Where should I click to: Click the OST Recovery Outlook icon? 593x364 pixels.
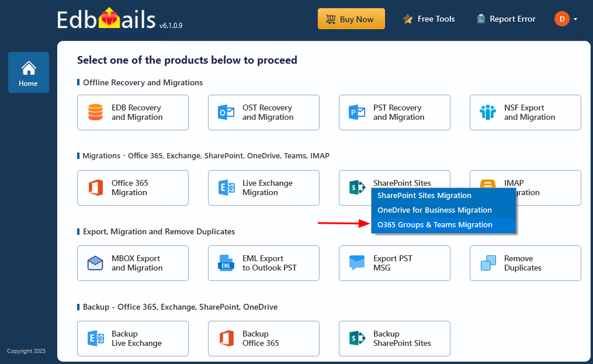click(226, 112)
